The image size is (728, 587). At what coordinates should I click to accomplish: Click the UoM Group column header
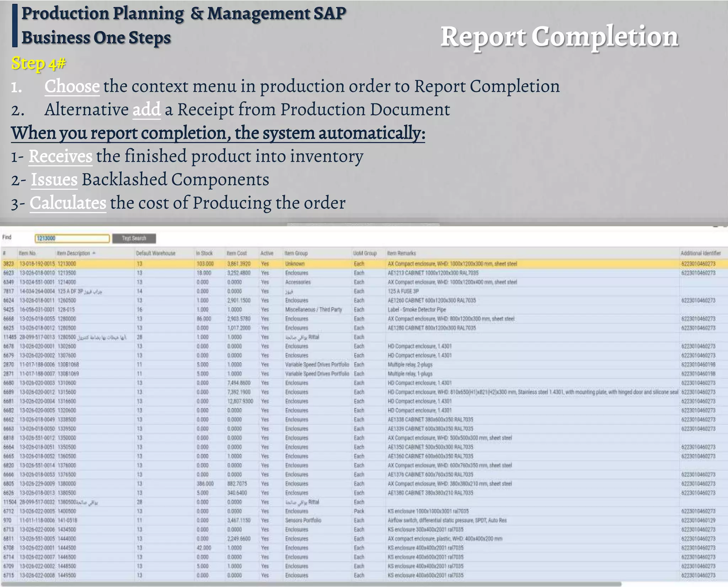click(365, 253)
